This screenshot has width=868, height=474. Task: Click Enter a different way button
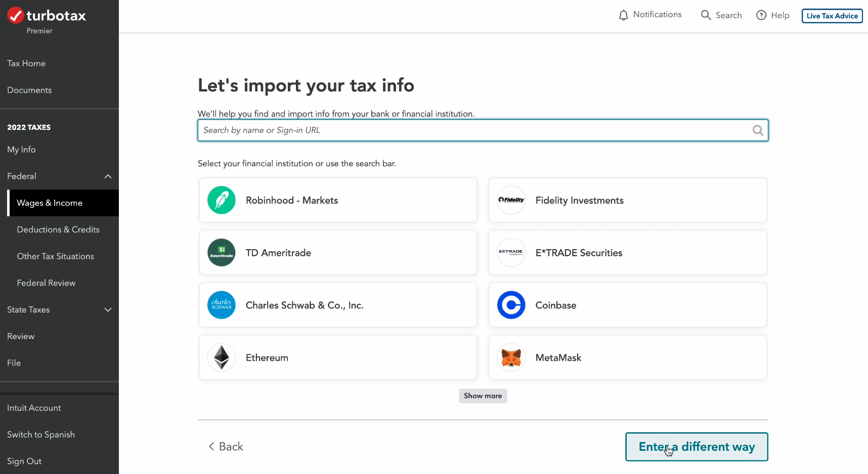(x=697, y=447)
